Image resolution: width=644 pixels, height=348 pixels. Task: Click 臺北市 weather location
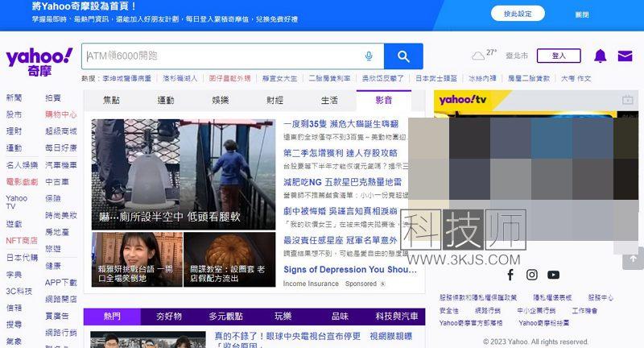click(x=517, y=56)
